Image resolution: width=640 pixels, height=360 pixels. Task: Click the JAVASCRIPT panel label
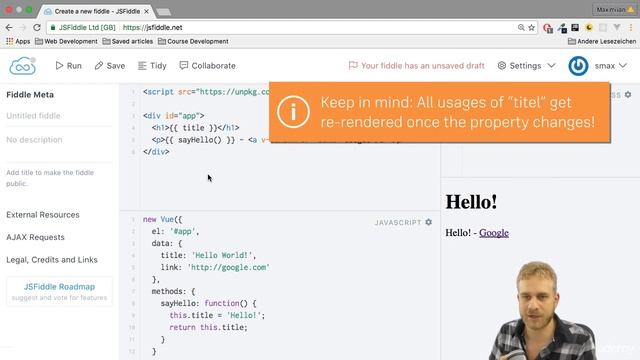[398, 222]
